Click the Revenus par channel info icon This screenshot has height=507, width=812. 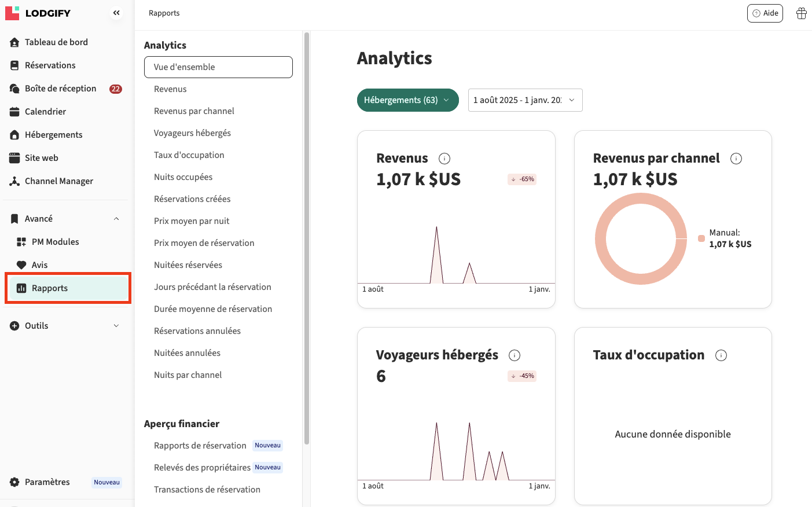736,159
